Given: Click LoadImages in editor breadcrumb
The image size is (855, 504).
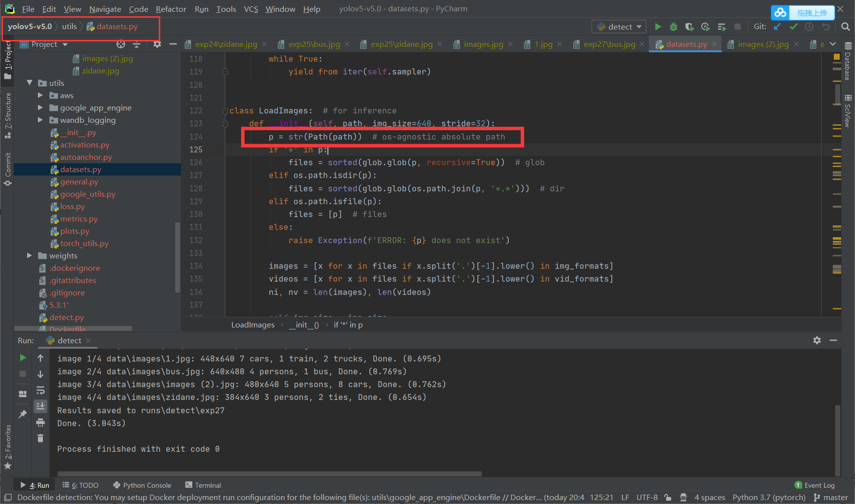Looking at the screenshot, I should coord(253,325).
